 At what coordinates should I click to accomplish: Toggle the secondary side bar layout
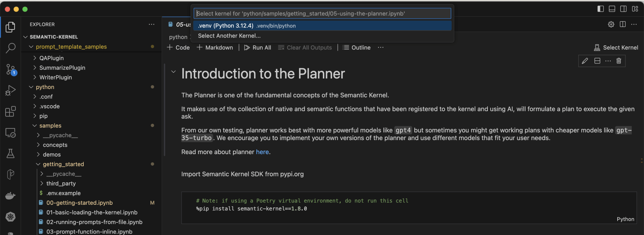623,9
